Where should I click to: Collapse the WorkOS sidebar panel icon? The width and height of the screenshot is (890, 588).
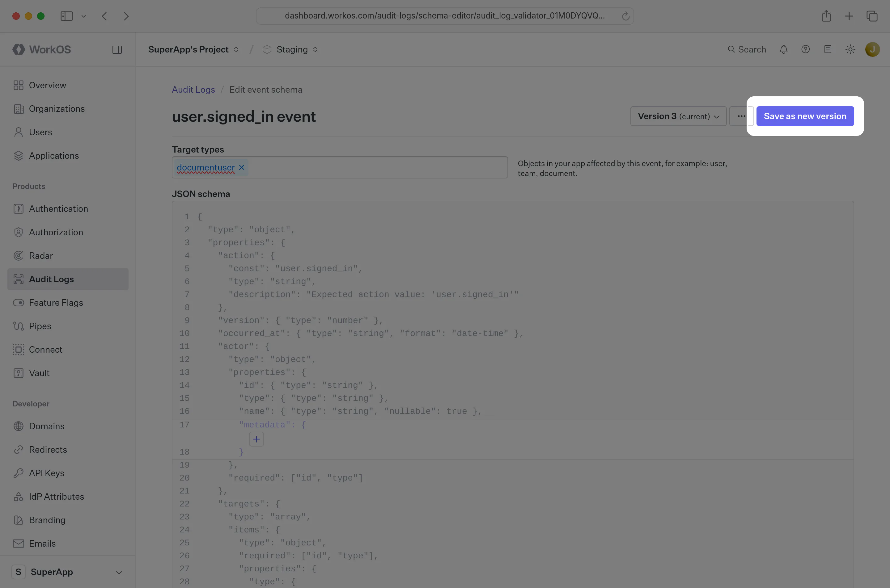[117, 49]
